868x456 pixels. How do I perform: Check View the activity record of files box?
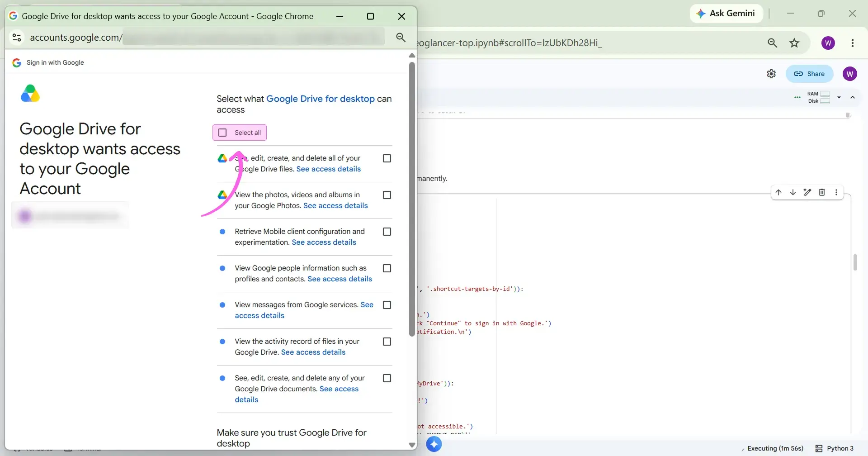(387, 342)
